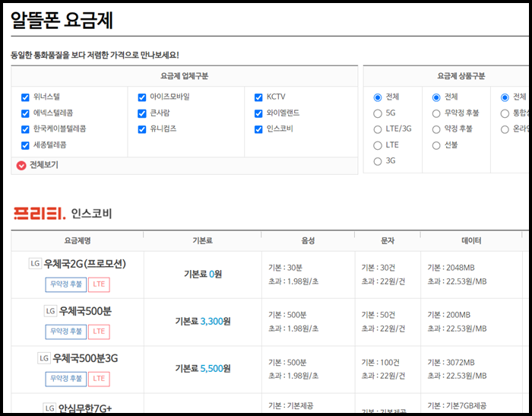Click 무약정 후불 tag under 우체국2G(프로모션)
The image size is (532, 416).
click(x=66, y=284)
